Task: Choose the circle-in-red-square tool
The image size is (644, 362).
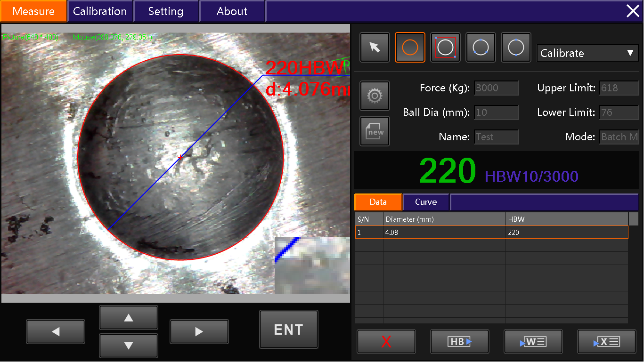Action: pos(445,48)
